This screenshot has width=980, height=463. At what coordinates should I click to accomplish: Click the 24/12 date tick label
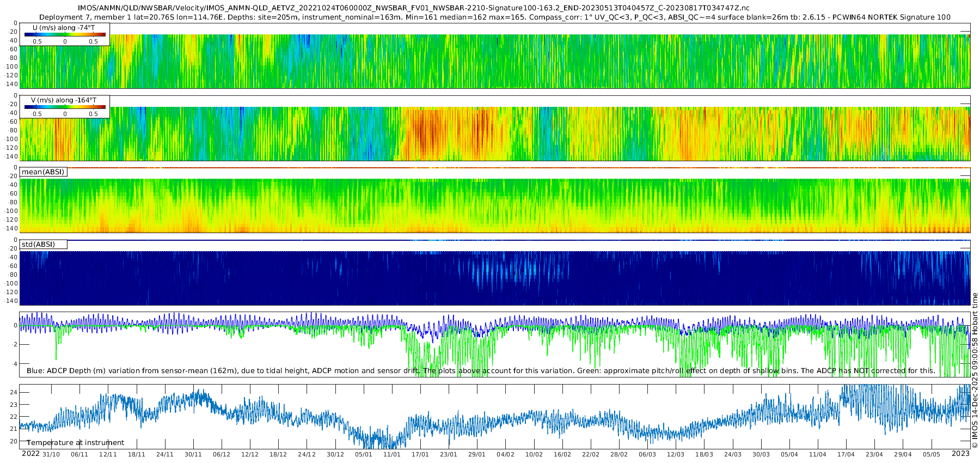point(307,454)
